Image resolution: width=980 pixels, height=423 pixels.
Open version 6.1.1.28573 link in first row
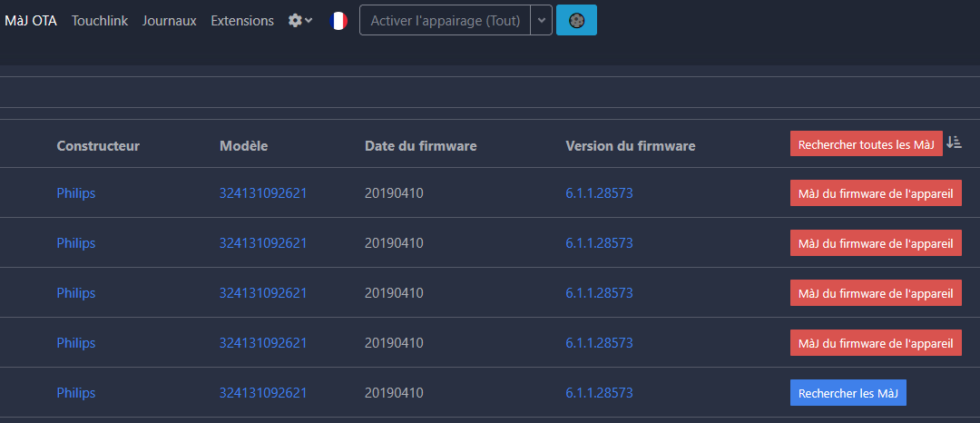[x=600, y=193]
